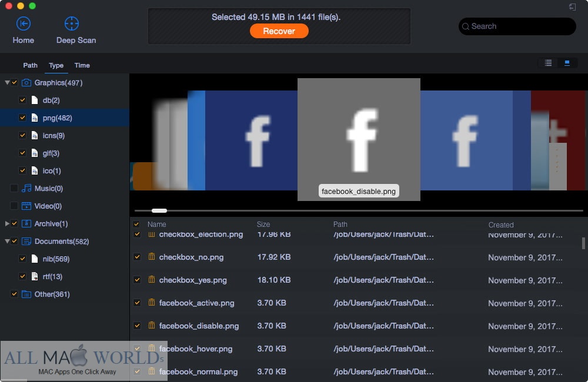This screenshot has height=382, width=588.
Task: Click the file name checkbox_yes.png
Action: pos(193,280)
